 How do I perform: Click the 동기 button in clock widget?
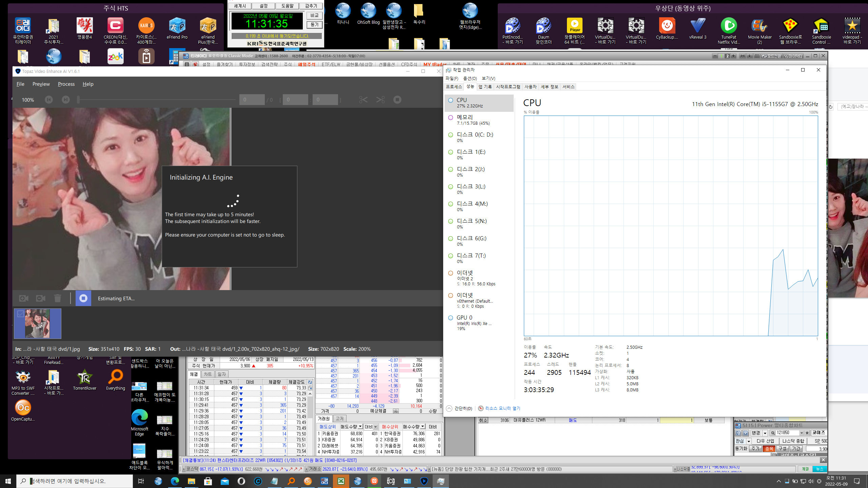pos(314,24)
